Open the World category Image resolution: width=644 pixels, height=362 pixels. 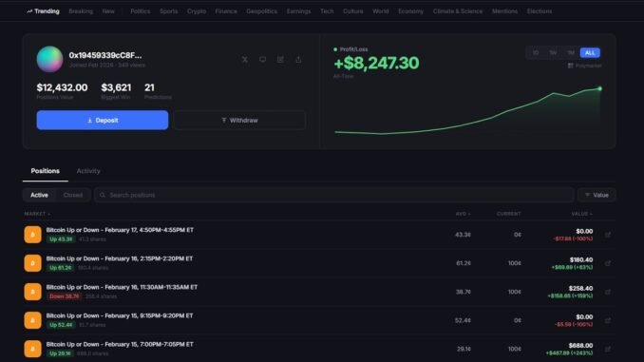coord(381,11)
